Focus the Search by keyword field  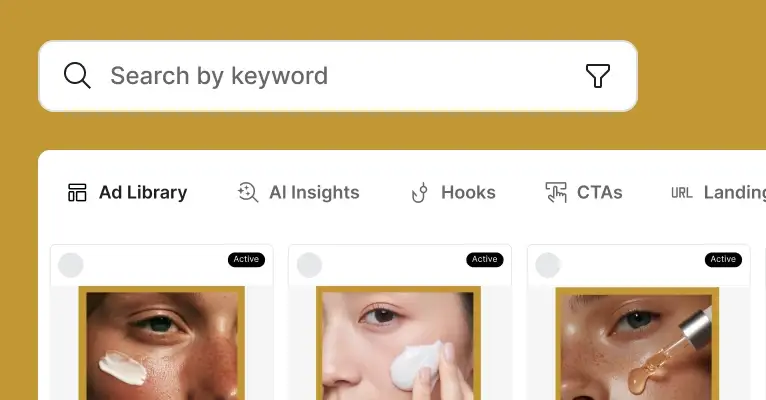[338, 76]
